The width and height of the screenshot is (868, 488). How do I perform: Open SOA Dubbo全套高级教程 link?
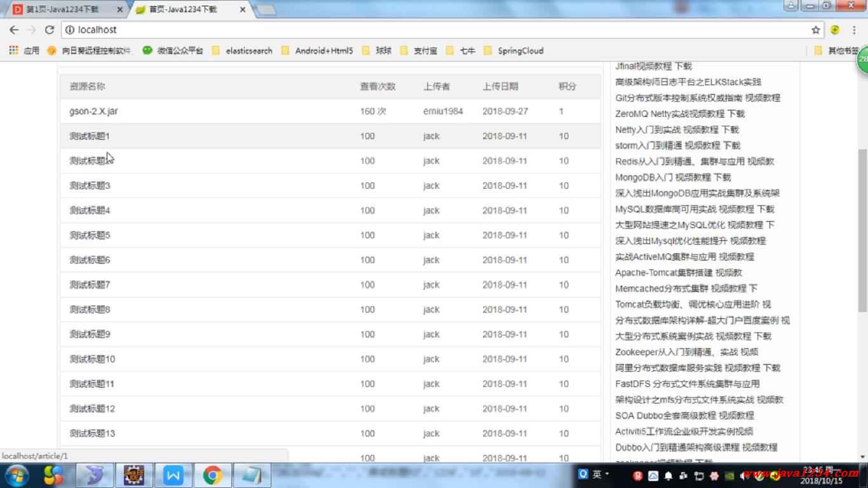(684, 416)
